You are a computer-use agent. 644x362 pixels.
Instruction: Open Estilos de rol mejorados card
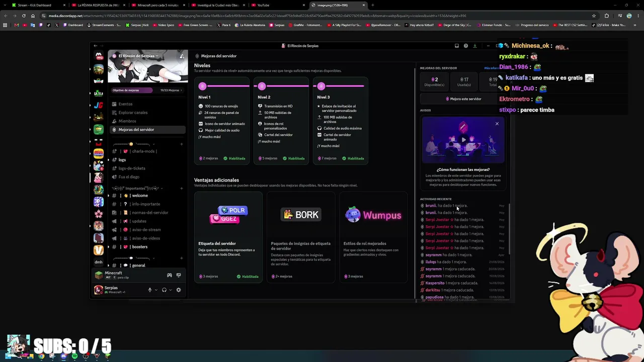373,237
